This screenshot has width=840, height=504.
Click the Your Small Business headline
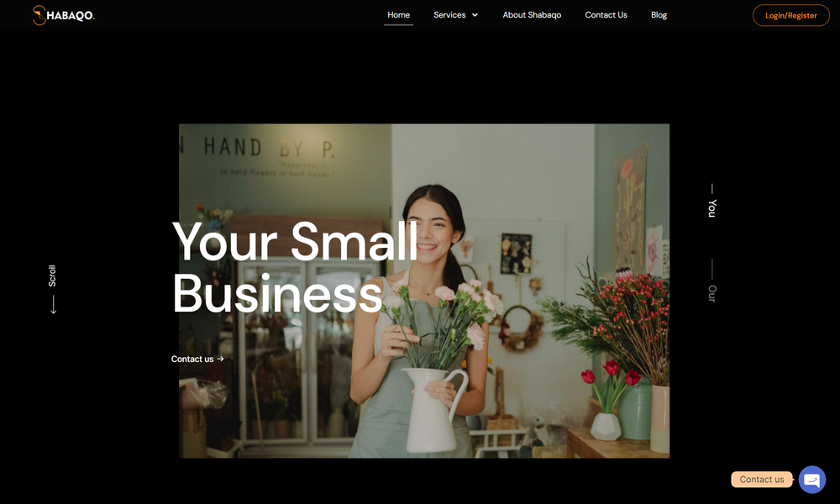tap(295, 267)
